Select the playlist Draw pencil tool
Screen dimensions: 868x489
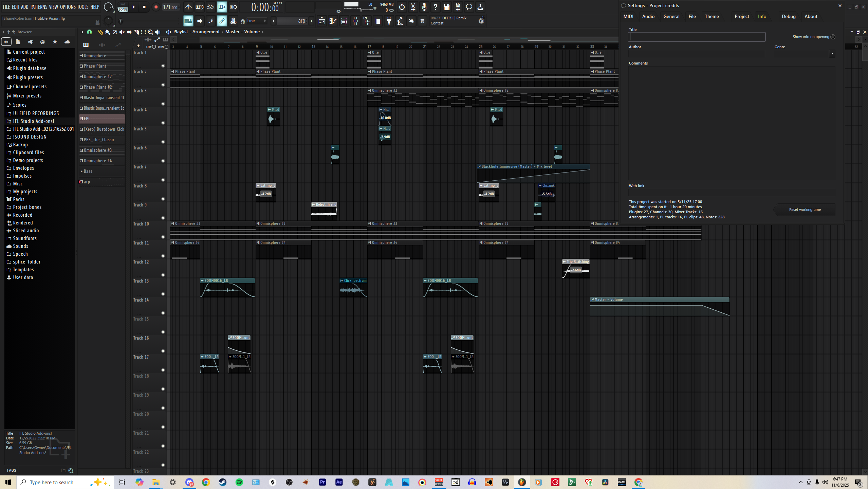100,32
